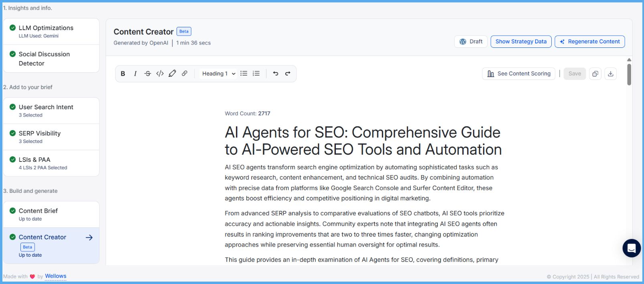This screenshot has width=644, height=284.
Task: Insert a hyperlink using link icon
Action: (185, 74)
